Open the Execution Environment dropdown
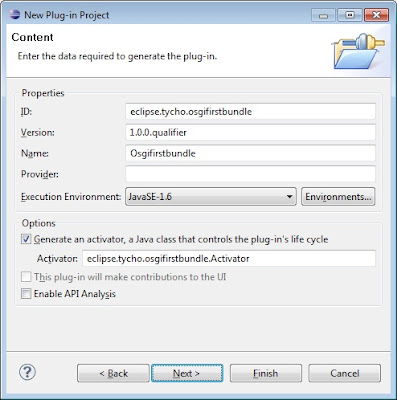397x400 pixels. click(211, 197)
